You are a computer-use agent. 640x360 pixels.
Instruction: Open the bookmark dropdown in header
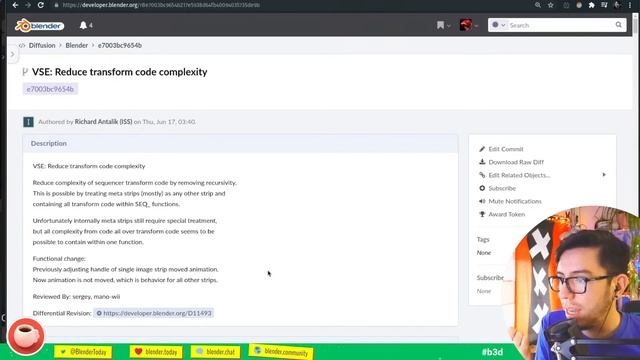coord(444,25)
